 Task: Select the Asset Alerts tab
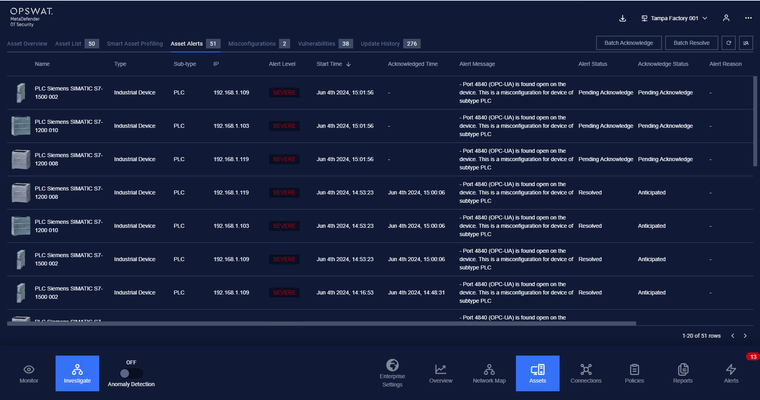195,44
